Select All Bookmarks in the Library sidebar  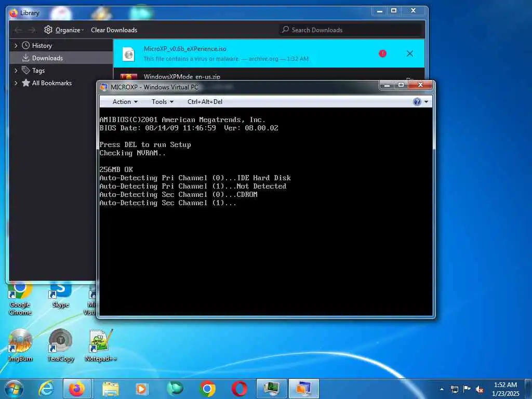(x=51, y=83)
